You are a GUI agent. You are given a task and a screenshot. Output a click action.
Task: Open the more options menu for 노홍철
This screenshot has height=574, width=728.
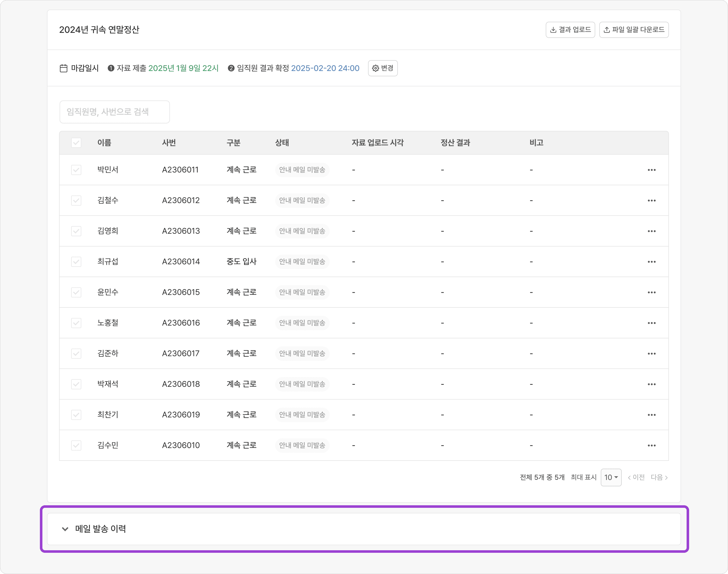pos(652,323)
